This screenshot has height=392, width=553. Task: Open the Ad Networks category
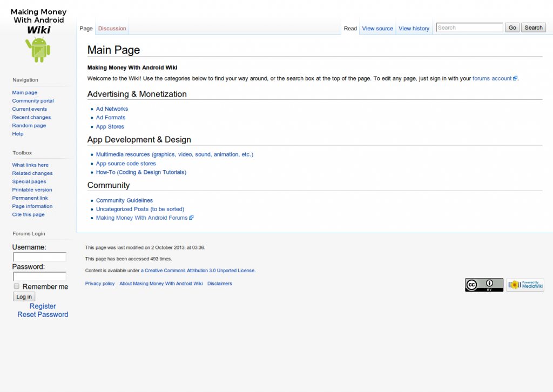point(112,109)
